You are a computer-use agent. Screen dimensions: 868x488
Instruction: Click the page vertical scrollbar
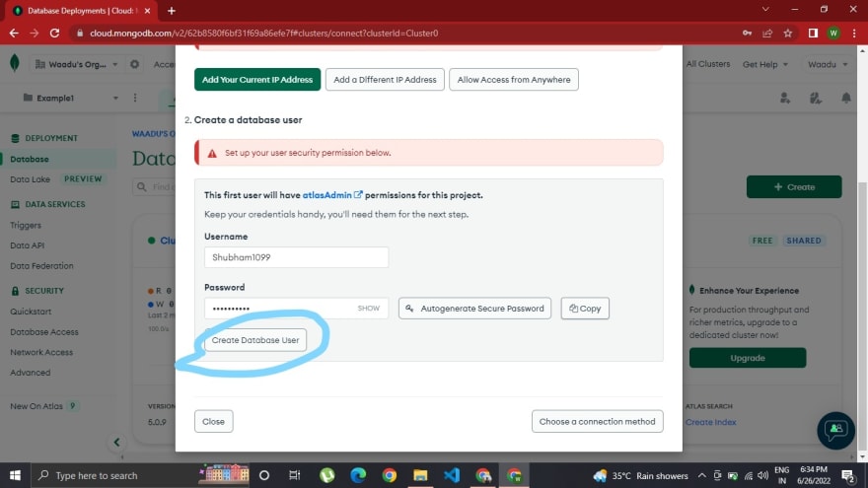[862, 315]
